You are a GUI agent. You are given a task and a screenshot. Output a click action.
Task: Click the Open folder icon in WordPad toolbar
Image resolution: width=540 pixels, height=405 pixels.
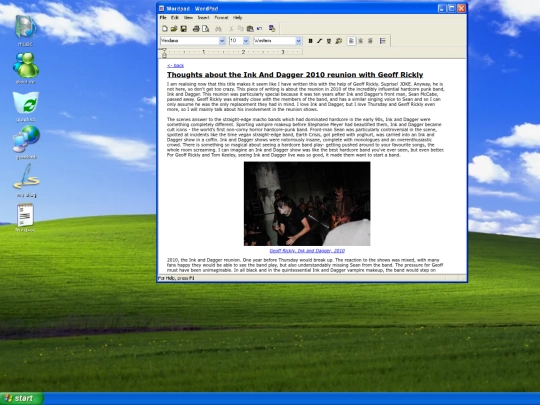coord(174,29)
